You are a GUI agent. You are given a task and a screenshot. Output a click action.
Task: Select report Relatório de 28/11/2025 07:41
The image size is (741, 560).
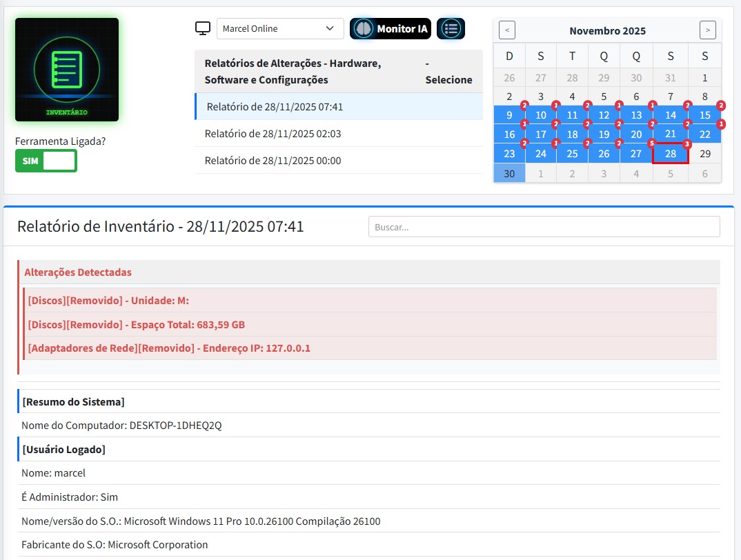click(275, 107)
